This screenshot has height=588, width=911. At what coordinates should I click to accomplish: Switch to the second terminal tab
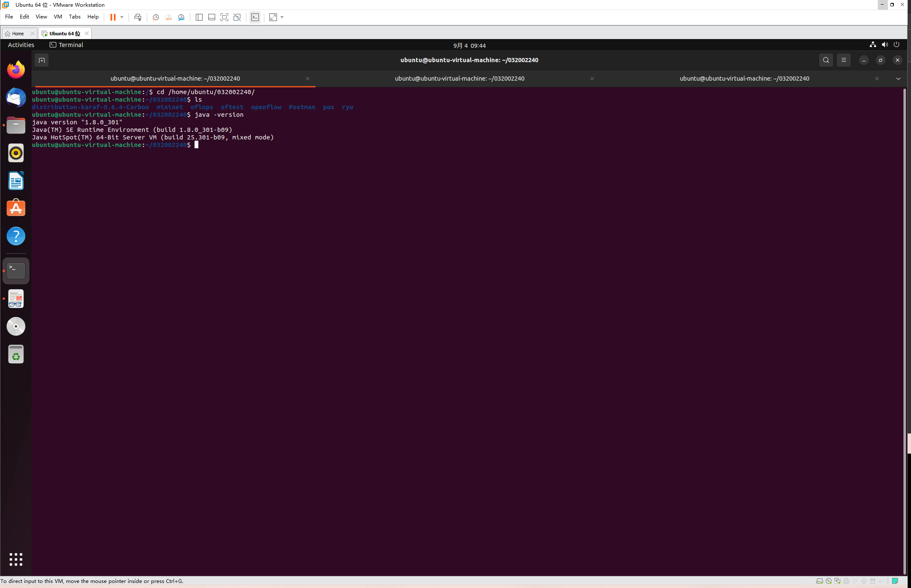[459, 79]
